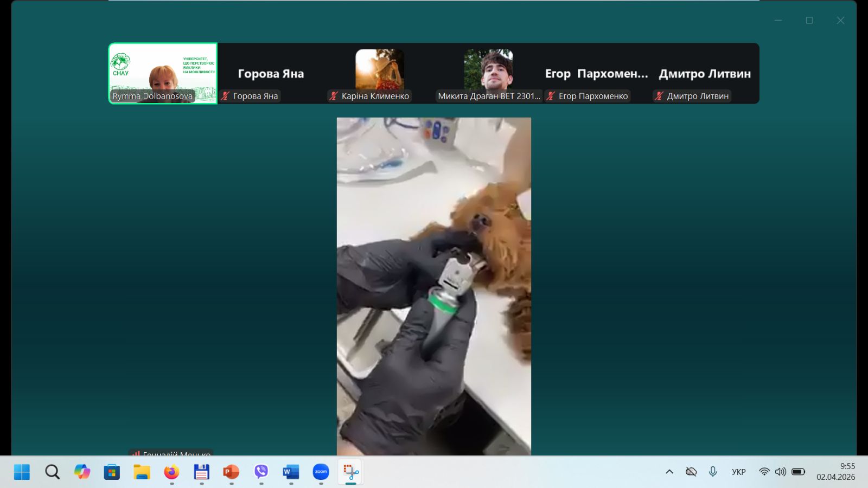Switch to PowerPoint in the taskbar
868x488 pixels.
point(231,472)
